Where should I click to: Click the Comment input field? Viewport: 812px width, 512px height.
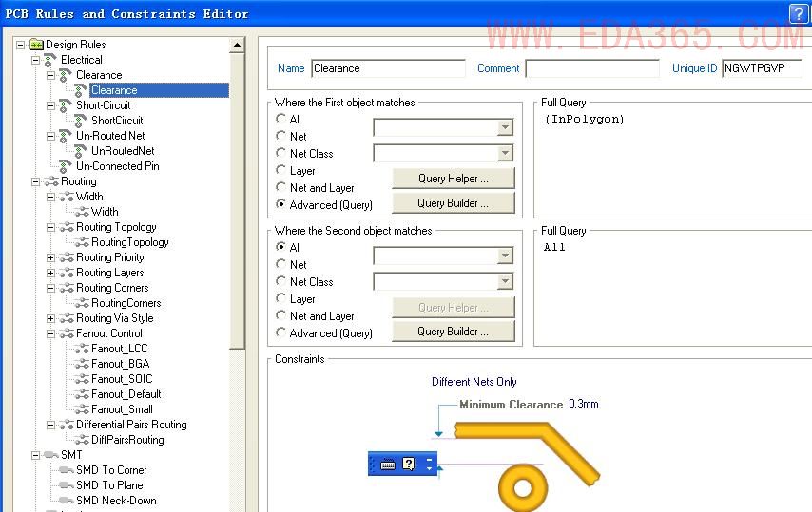pos(592,68)
